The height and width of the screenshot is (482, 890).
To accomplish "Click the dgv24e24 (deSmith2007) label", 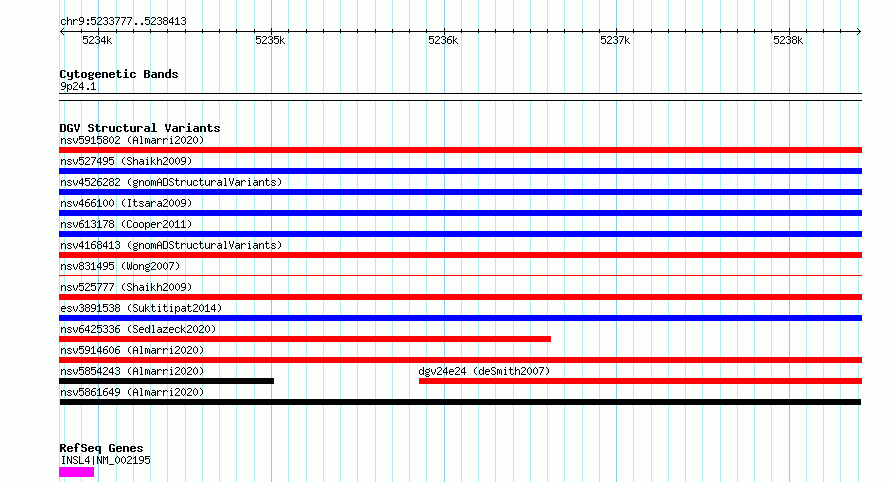I will coord(484,371).
